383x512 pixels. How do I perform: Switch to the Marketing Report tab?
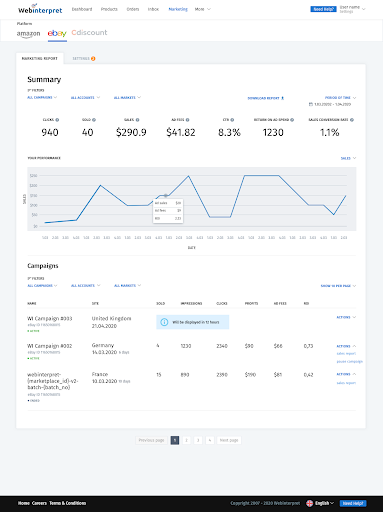coord(40,59)
